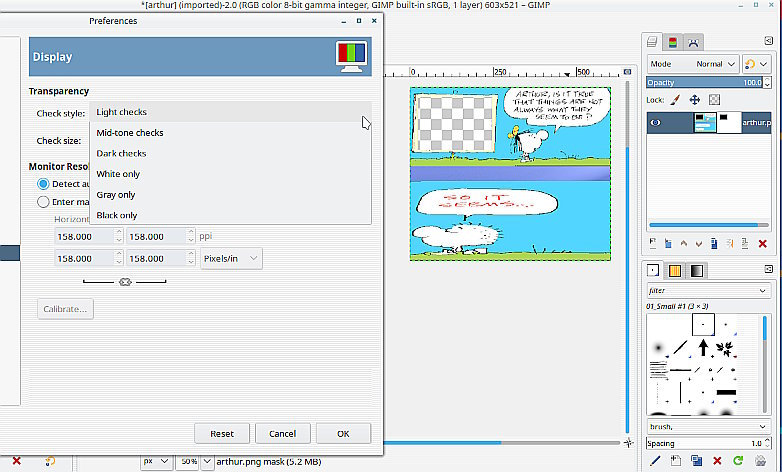Choose Light checks check style
The width and height of the screenshot is (782, 472).
[230, 112]
